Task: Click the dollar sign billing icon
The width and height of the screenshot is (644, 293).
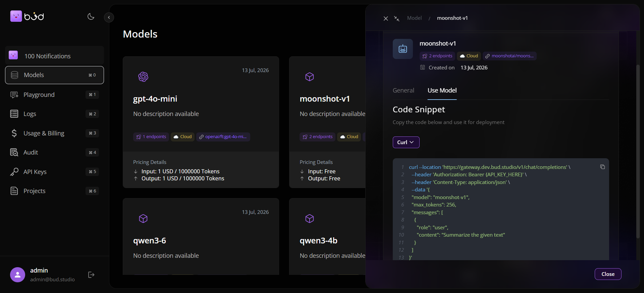Action: point(14,133)
